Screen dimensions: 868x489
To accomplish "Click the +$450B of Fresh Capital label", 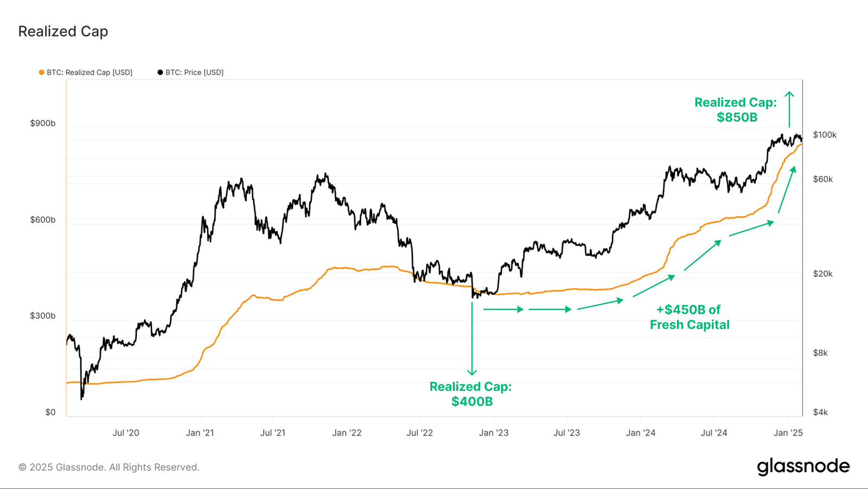I will [690, 317].
